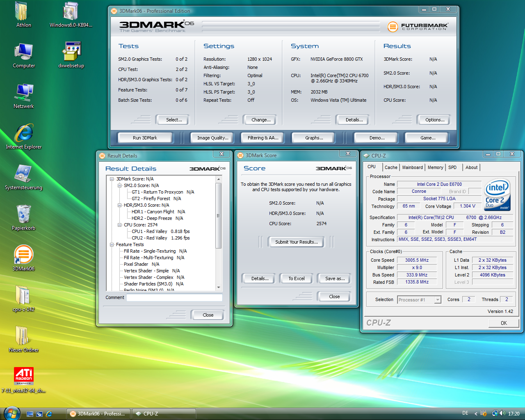Open the Athlon folder on the desktop
The height and width of the screenshot is (420, 525).
coord(23,14)
